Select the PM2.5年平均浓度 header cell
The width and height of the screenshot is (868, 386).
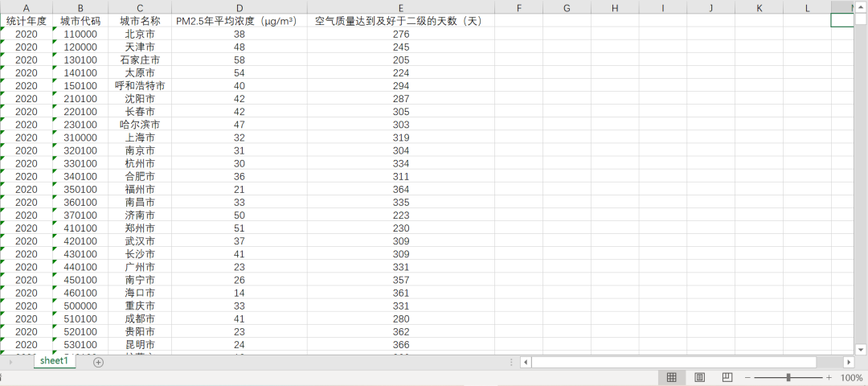pos(240,21)
